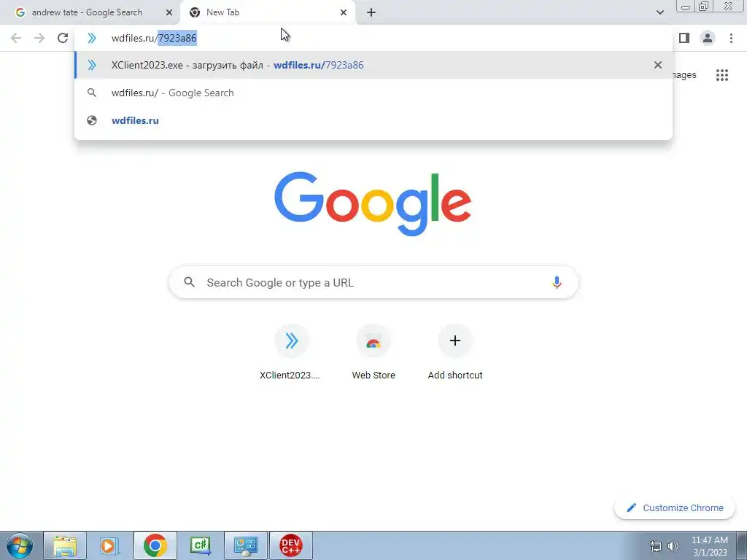Open the profile avatar menu
The width and height of the screenshot is (747, 560).
click(x=708, y=38)
